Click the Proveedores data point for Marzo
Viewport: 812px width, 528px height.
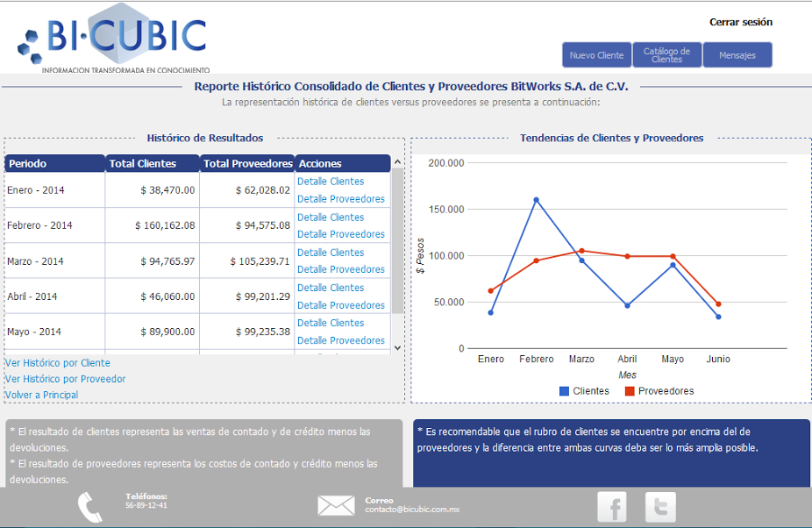[x=581, y=251]
